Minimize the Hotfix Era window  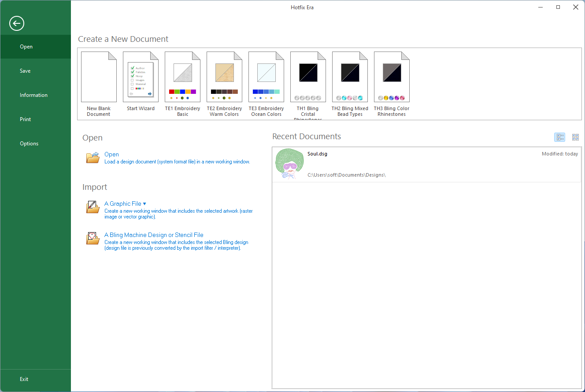point(541,7)
